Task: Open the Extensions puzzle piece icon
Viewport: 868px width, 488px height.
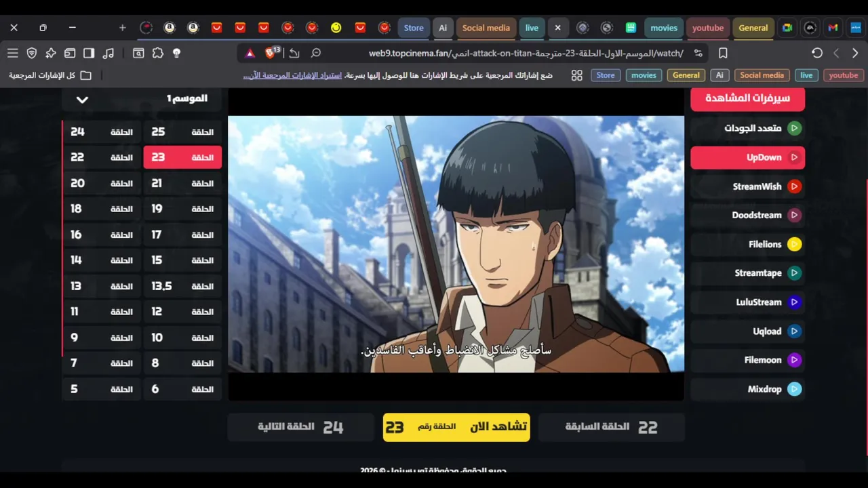Action: [157, 53]
